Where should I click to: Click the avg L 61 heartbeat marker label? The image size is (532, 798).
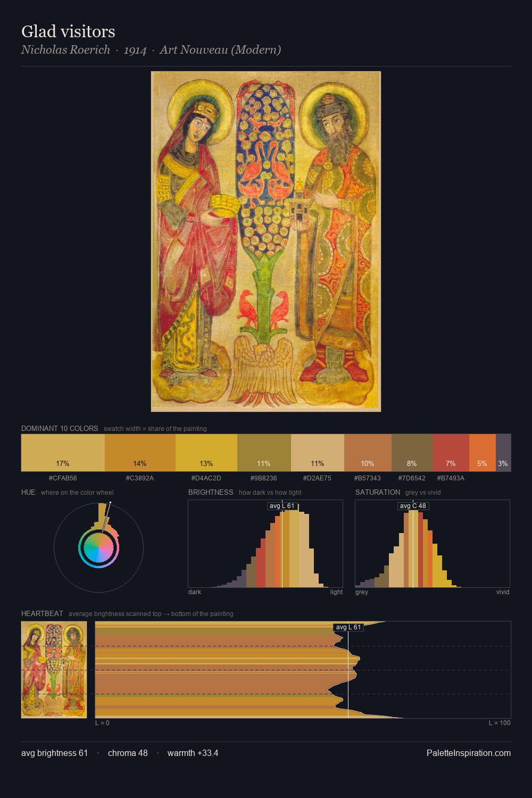(x=348, y=627)
